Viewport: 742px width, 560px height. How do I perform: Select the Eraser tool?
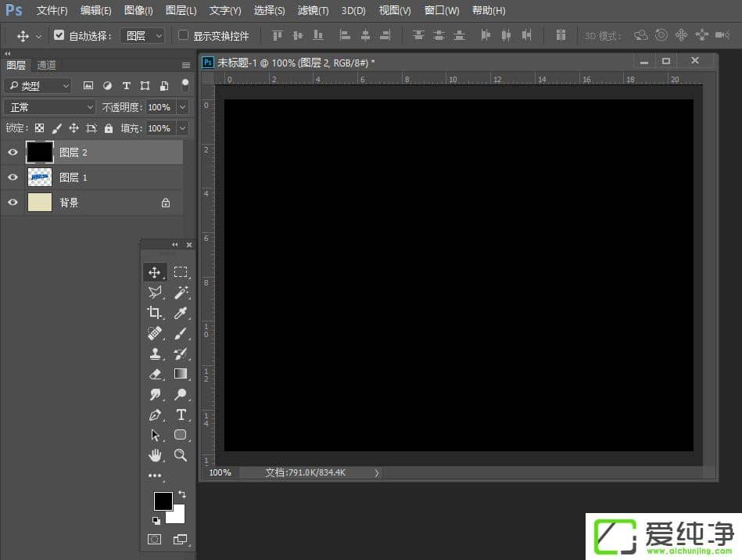tap(155, 374)
